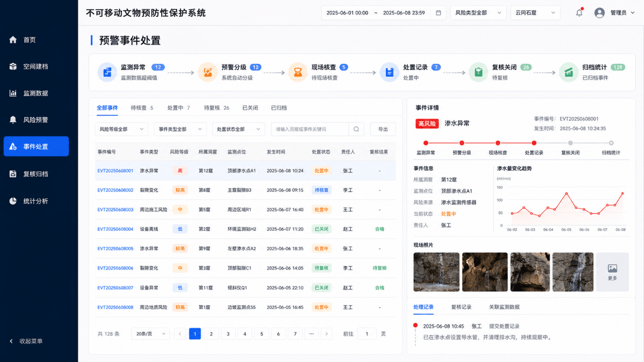
Task: Click the search keyword input field
Action: 310,129
